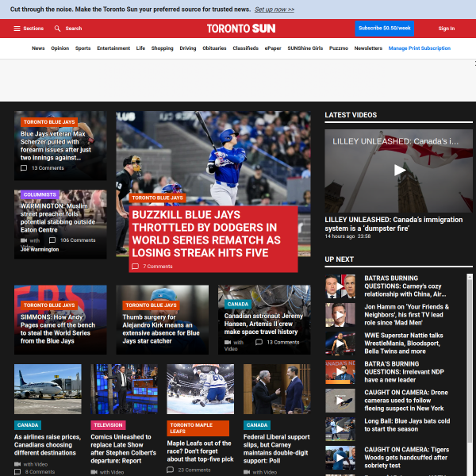Open the Entertainment menu
The height and width of the screenshot is (476, 476).
coord(113,48)
